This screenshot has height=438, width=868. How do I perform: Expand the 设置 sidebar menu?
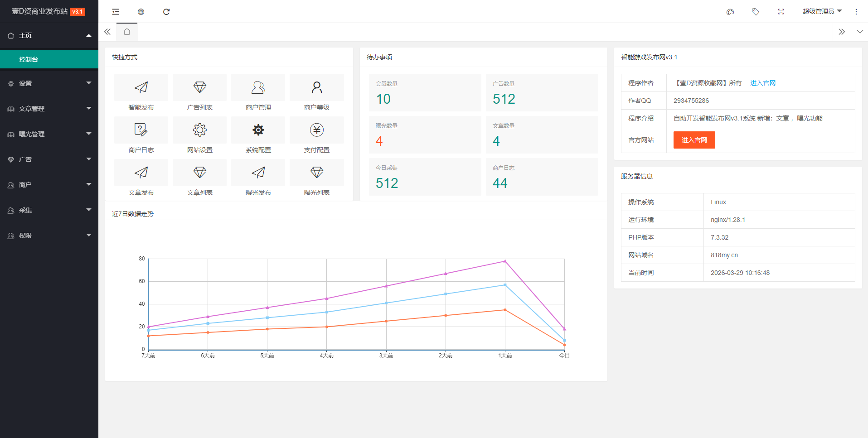point(49,83)
